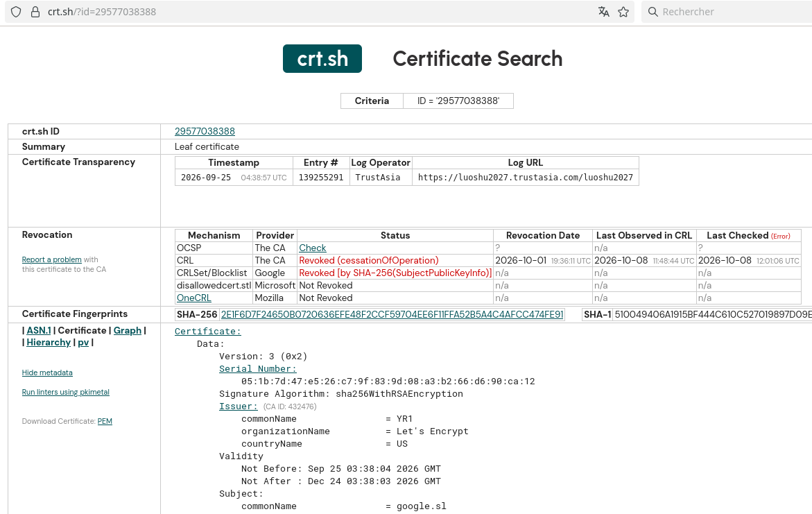Bookmark this page with star icon
This screenshot has height=514, width=812.
(x=623, y=11)
